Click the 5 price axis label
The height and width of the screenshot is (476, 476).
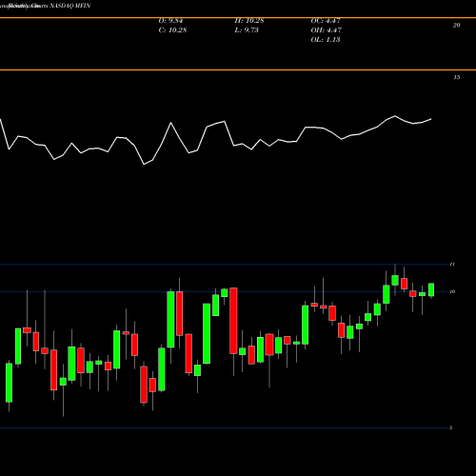[x=451, y=427]
